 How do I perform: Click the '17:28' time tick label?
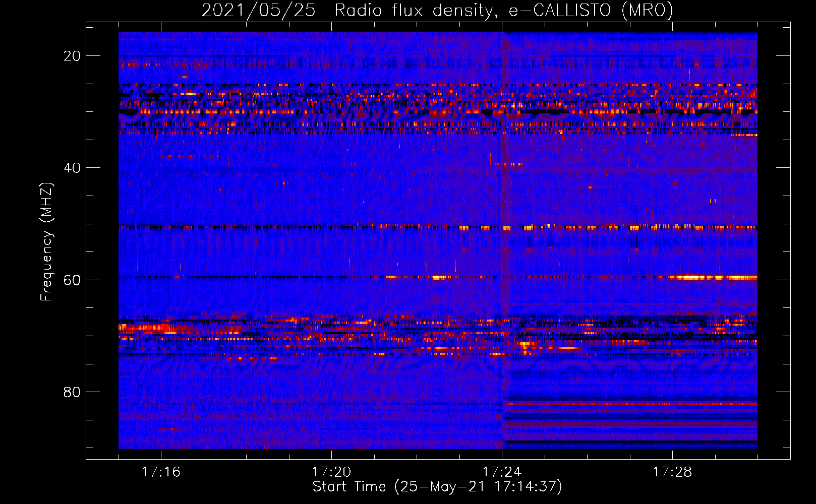[x=672, y=472]
